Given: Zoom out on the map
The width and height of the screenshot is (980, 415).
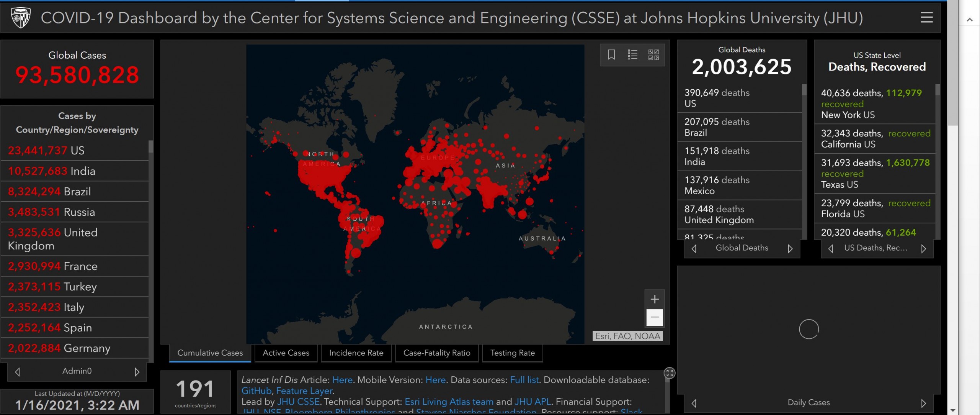Looking at the screenshot, I should pos(655,317).
